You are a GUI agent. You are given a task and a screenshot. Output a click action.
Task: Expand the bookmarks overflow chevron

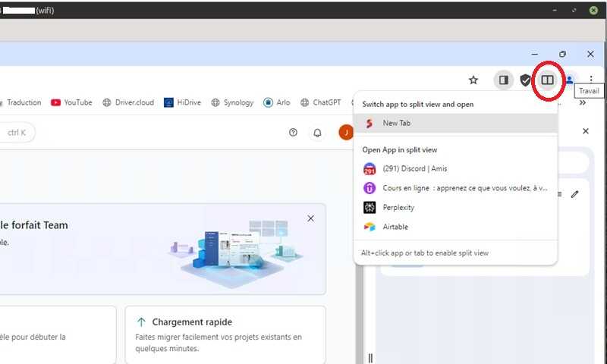[582, 103]
